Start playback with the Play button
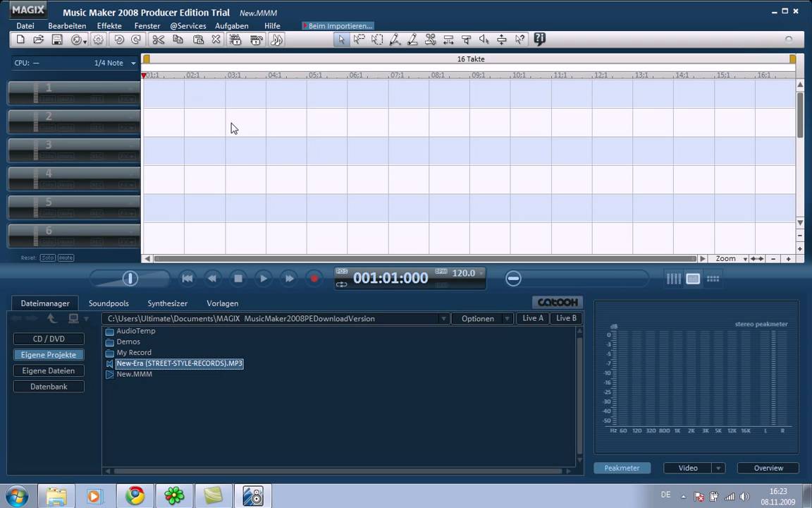Screen dimensions: 812x508 pos(263,279)
